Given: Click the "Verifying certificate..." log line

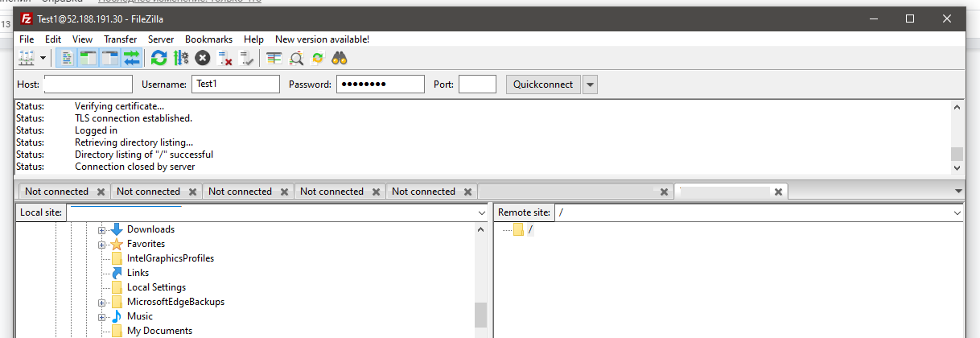Looking at the screenshot, I should (119, 106).
